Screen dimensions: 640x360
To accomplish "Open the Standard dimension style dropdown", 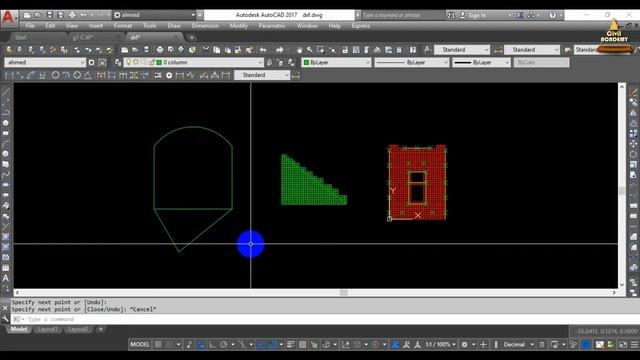I will 532,50.
